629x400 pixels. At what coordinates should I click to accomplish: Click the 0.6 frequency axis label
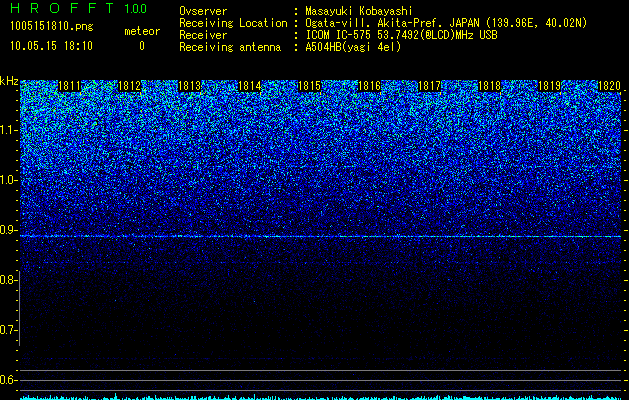point(8,380)
